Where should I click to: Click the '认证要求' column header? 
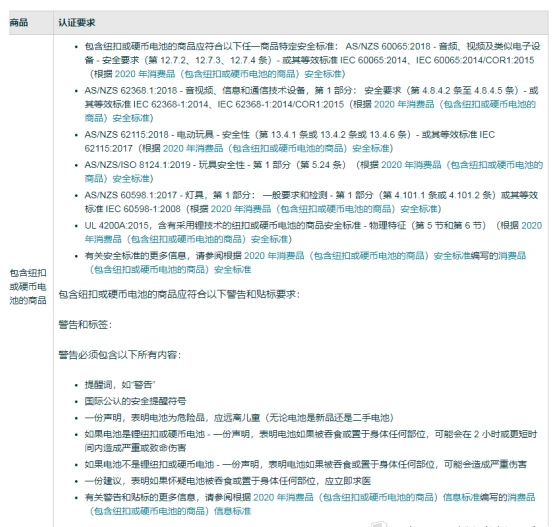tap(77, 23)
